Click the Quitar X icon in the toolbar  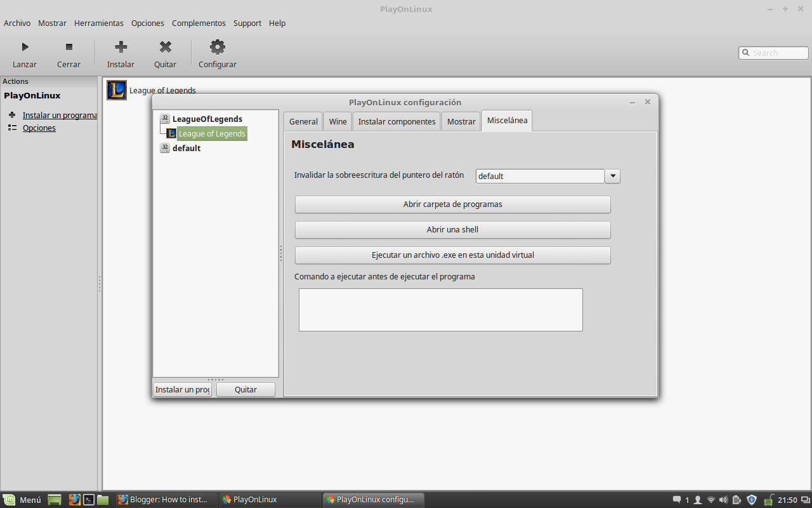[166, 46]
